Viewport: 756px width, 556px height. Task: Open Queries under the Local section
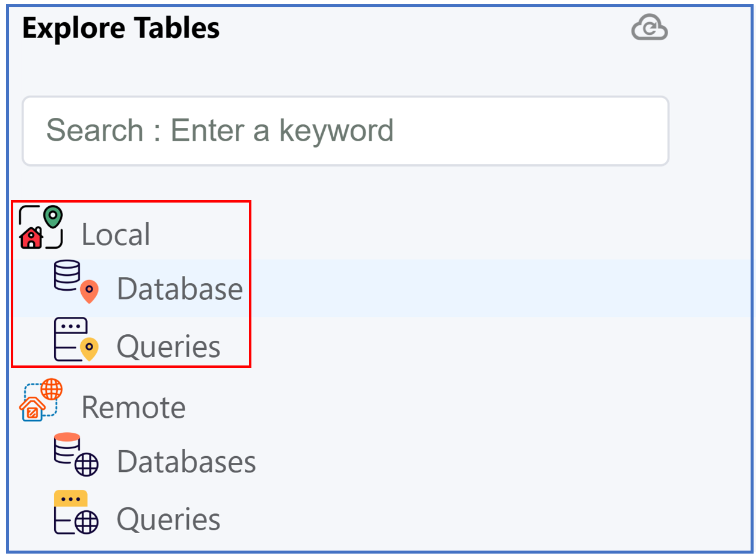click(168, 347)
